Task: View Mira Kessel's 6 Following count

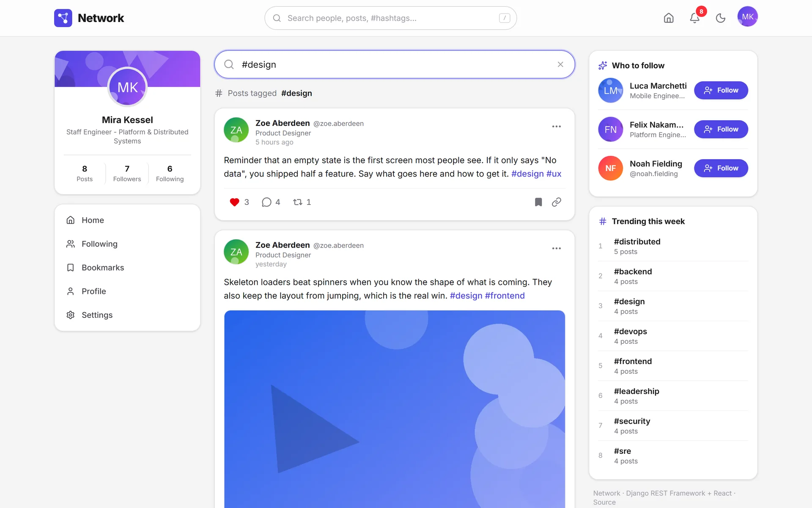Action: 170,173
